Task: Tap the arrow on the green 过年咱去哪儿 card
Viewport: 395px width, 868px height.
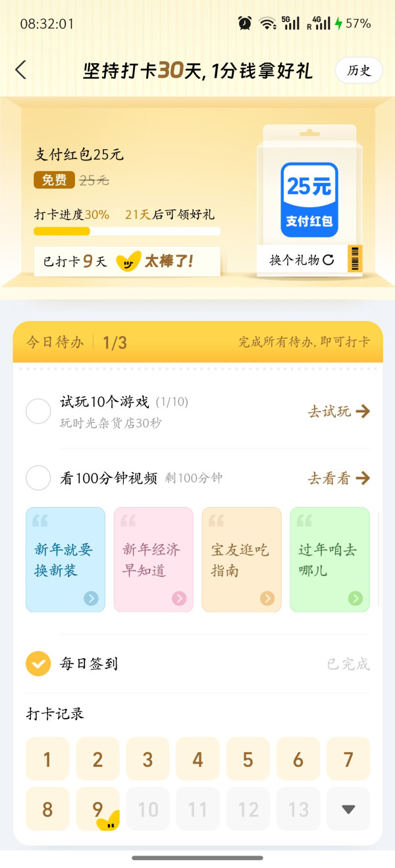Action: 355,598
